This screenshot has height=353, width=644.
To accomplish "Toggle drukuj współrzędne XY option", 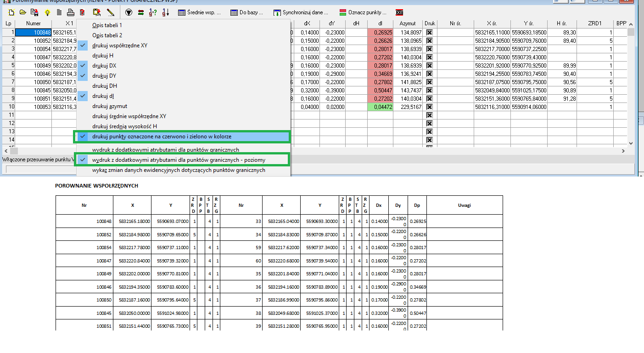I will pos(184,45).
